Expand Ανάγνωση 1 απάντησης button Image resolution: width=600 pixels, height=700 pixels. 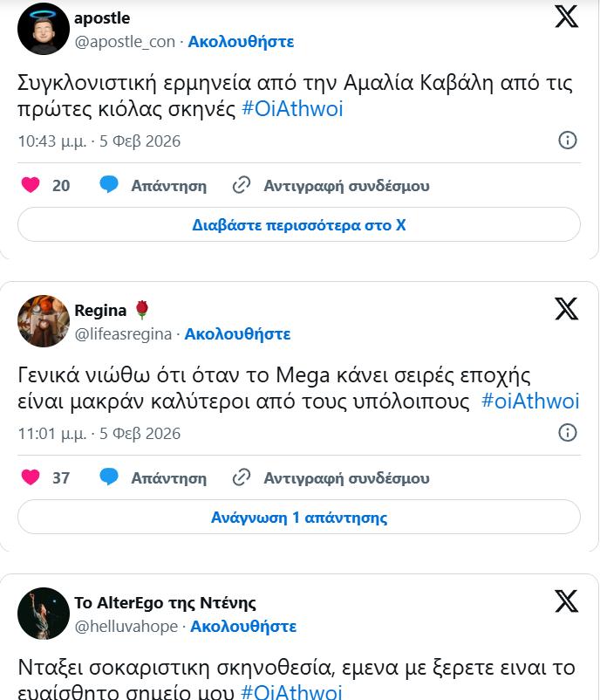tap(299, 517)
